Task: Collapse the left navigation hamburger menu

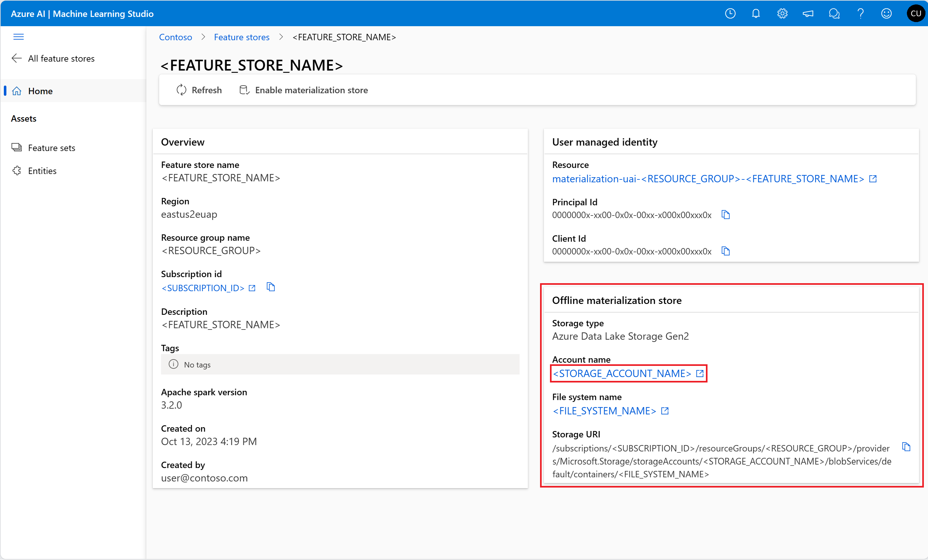Action: (19, 37)
